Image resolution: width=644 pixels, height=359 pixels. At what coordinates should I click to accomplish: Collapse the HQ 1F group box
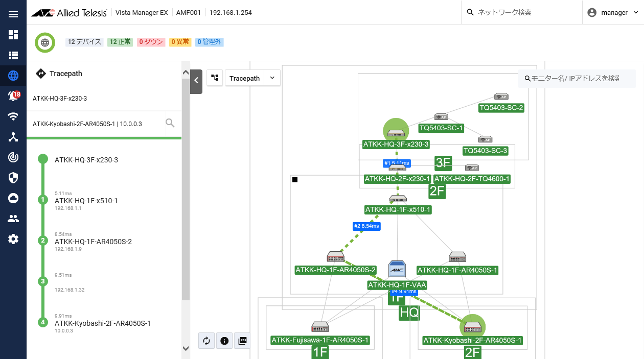(x=295, y=180)
